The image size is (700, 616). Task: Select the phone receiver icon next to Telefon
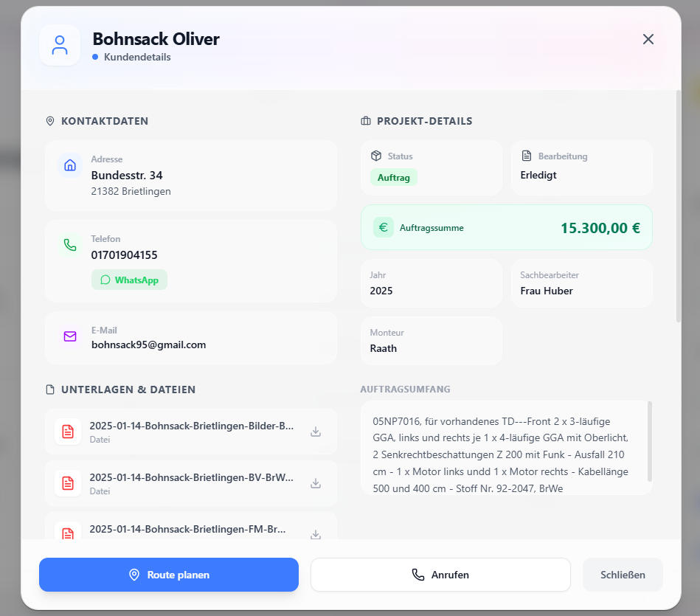coord(70,245)
